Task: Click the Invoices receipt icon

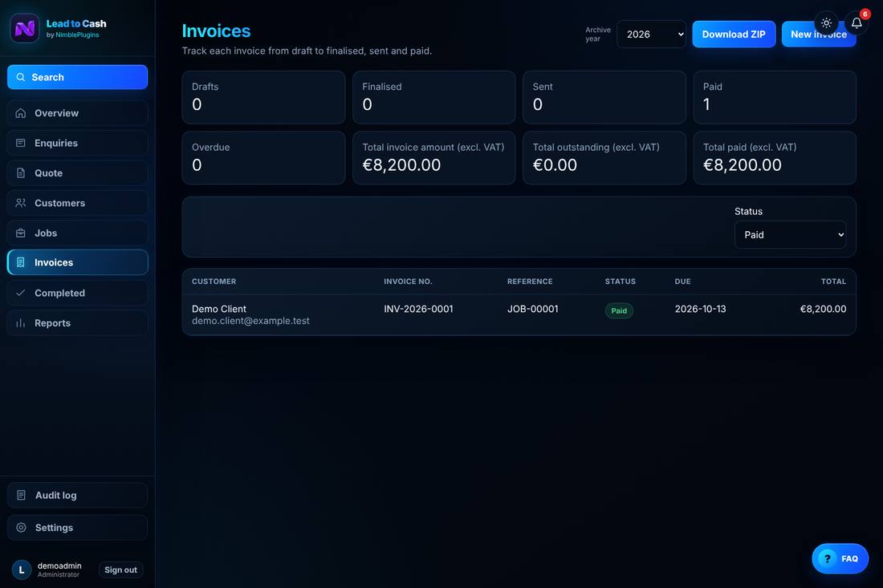Action: pyautogui.click(x=21, y=262)
